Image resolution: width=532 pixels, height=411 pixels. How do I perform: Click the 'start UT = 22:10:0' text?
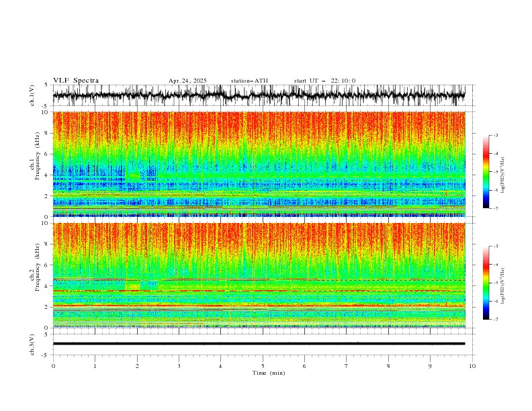tap(324, 81)
